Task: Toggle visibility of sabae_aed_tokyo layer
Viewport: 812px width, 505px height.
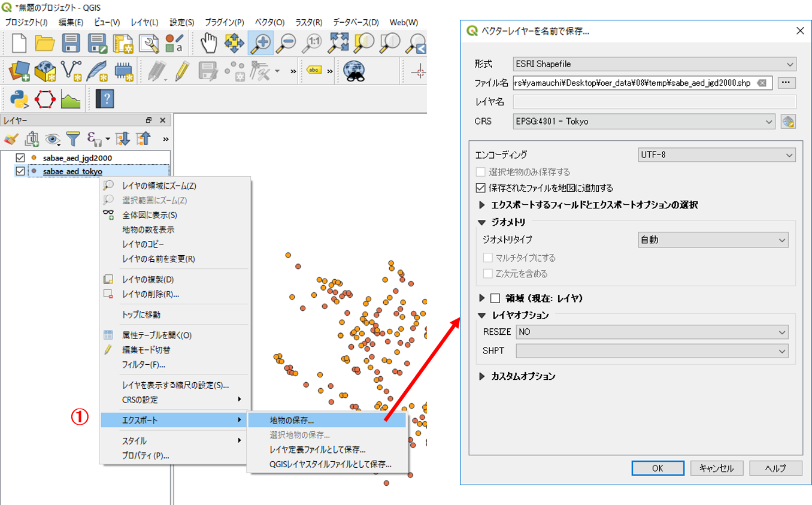Action: click(x=20, y=171)
